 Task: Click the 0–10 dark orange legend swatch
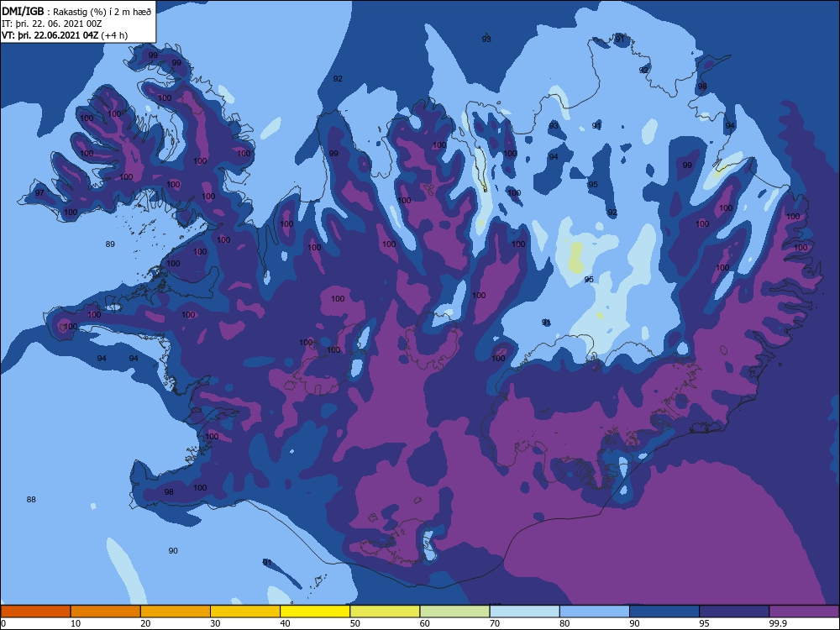[36, 612]
